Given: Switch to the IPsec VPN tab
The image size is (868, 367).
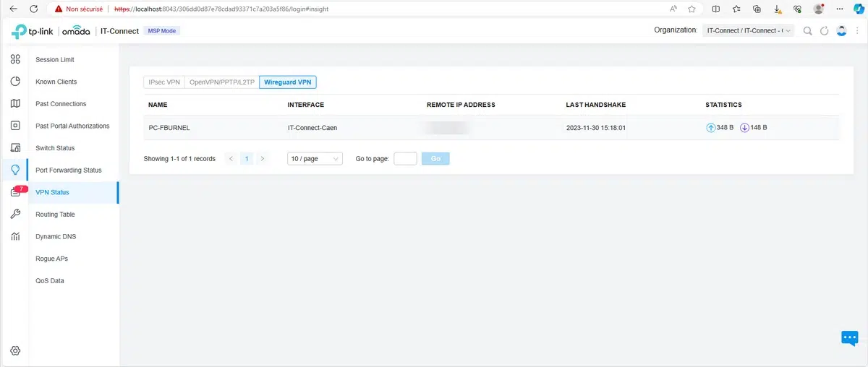Looking at the screenshot, I should click(164, 82).
